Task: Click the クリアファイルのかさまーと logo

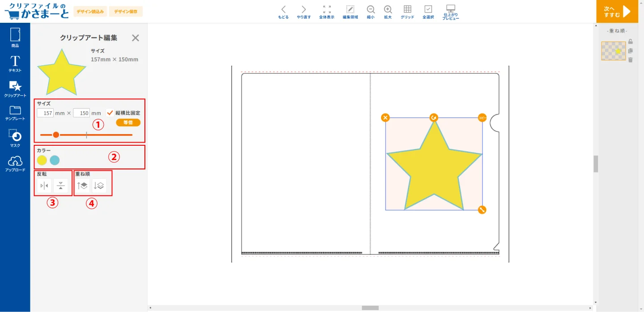Action: click(37, 11)
